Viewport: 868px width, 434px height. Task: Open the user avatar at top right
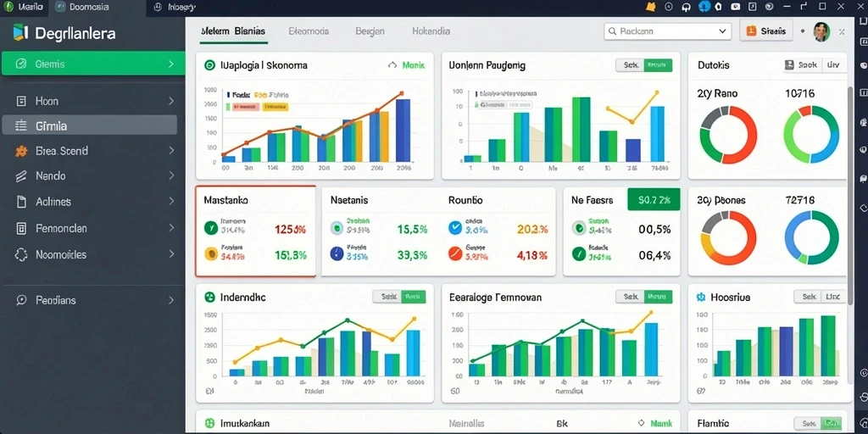tap(821, 32)
